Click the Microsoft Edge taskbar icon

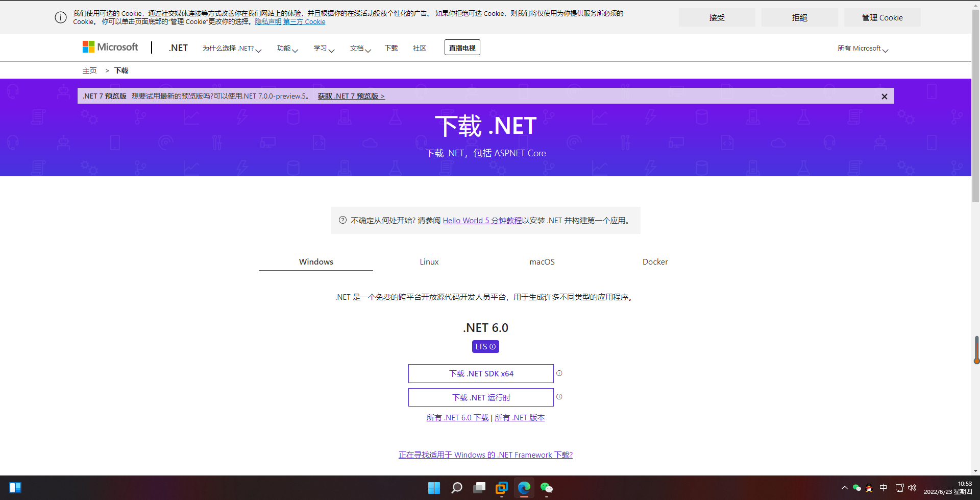(x=524, y=488)
